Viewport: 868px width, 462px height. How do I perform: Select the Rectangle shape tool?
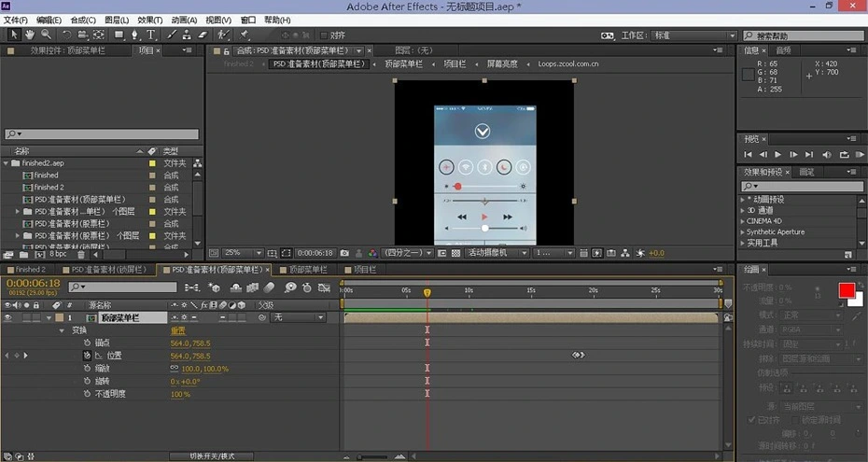[119, 35]
